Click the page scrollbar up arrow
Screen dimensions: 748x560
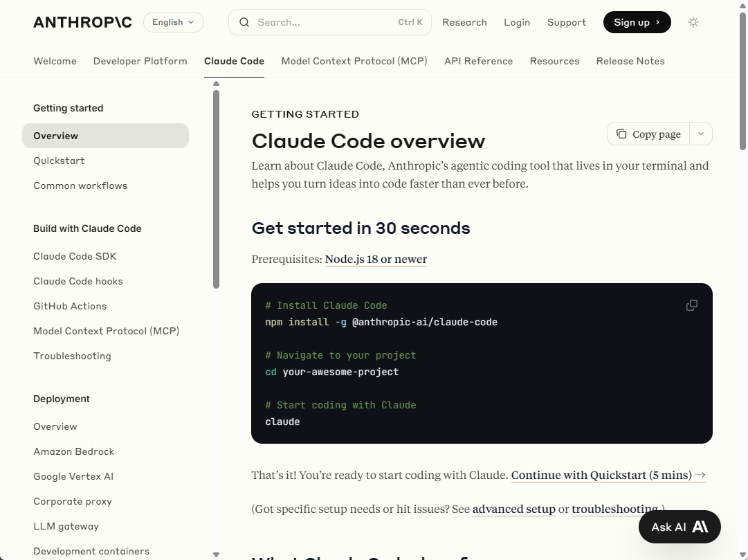tap(742, 5)
